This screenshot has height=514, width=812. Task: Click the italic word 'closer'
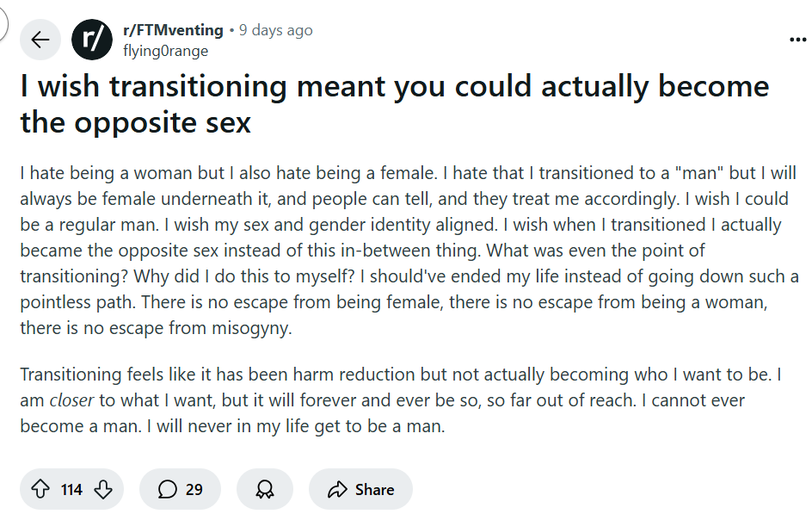71,400
